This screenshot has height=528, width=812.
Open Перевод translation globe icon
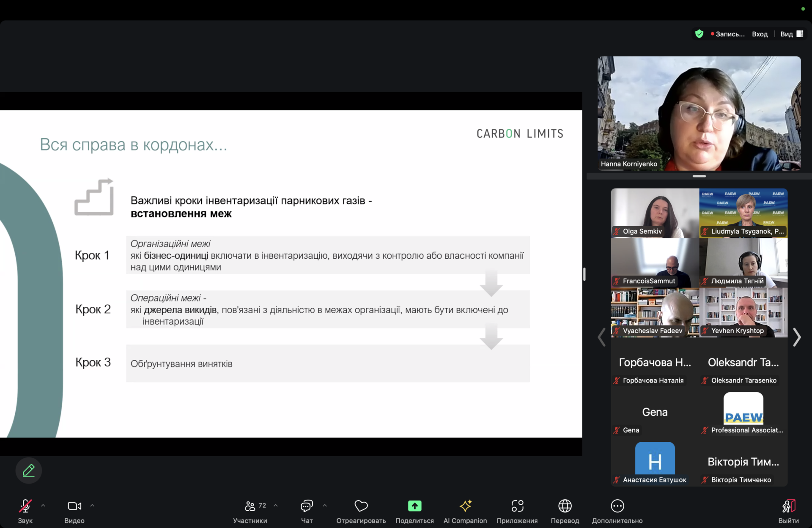565,506
